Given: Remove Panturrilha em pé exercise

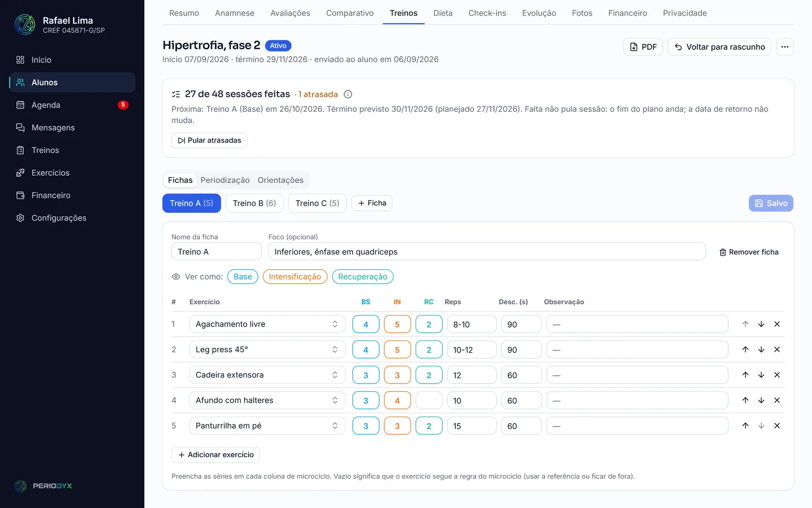Looking at the screenshot, I should tap(777, 426).
